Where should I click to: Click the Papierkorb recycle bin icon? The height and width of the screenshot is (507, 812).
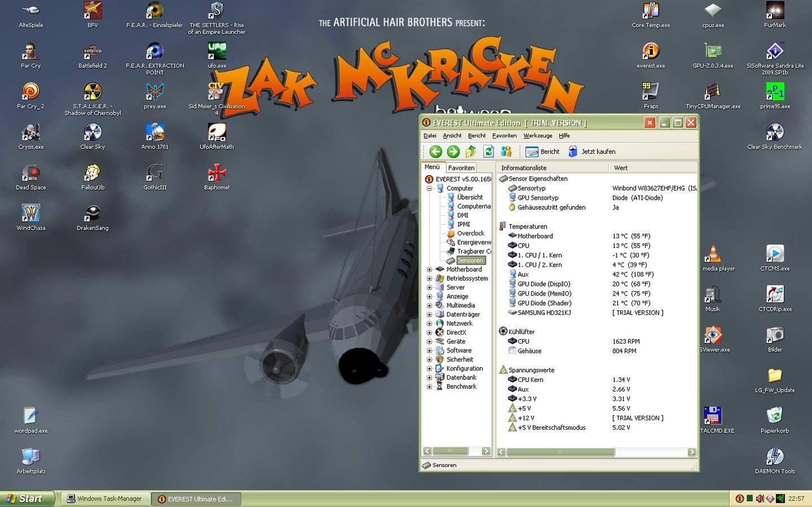click(775, 421)
